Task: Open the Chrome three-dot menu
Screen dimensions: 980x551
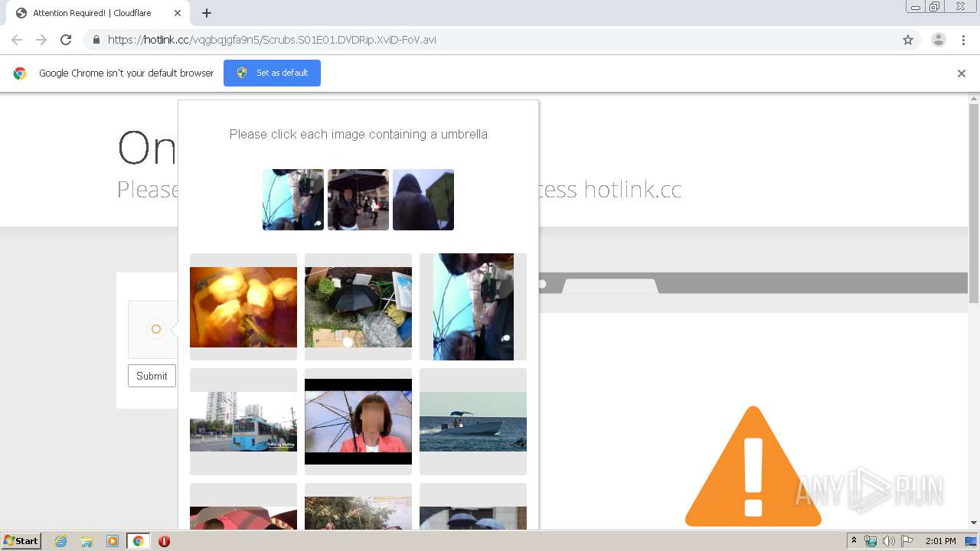Action: tap(963, 40)
